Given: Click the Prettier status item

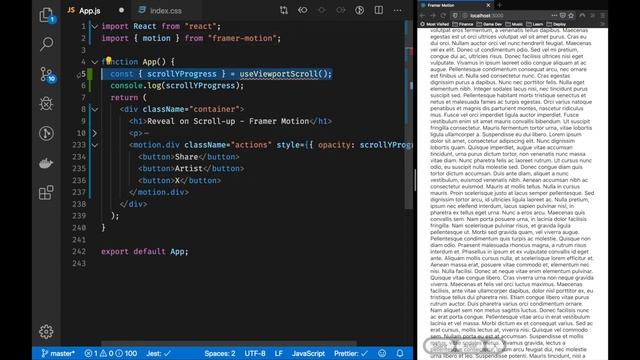Looking at the screenshot, I should click(x=351, y=353).
